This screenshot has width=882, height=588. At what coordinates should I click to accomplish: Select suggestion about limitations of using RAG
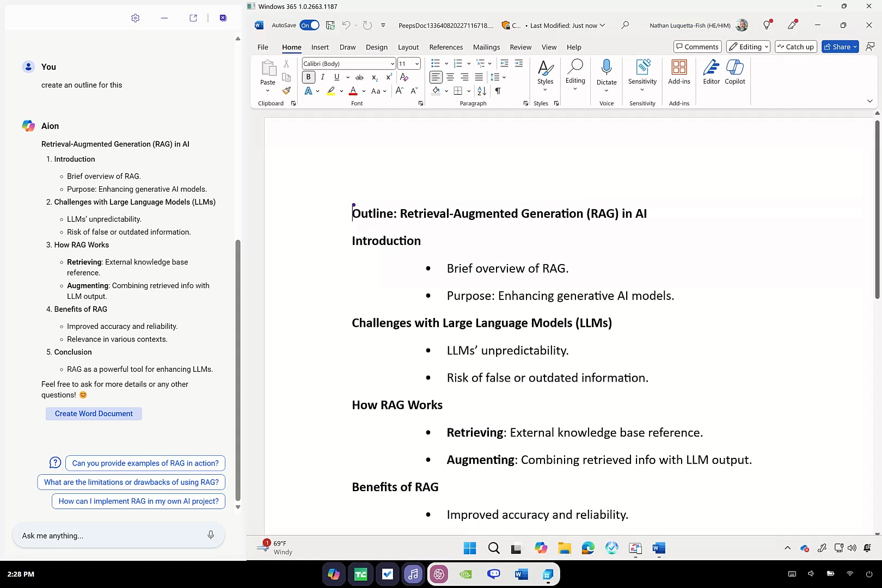131,482
